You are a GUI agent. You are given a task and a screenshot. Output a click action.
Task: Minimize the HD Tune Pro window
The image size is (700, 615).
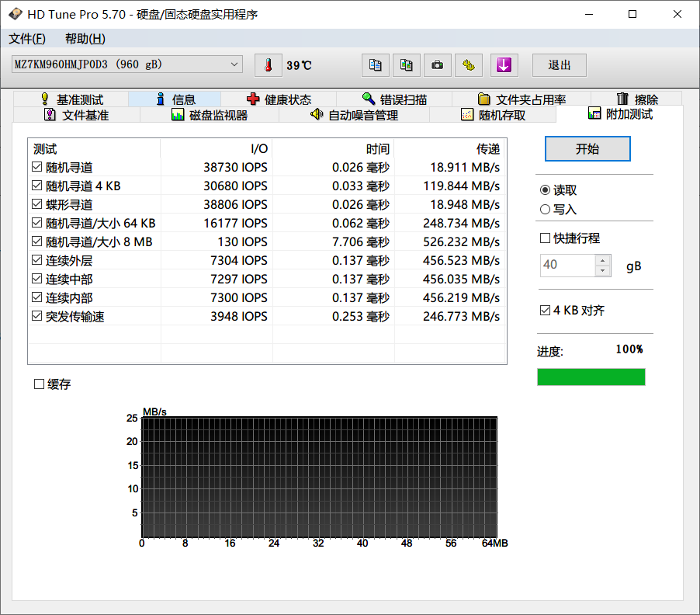[589, 14]
